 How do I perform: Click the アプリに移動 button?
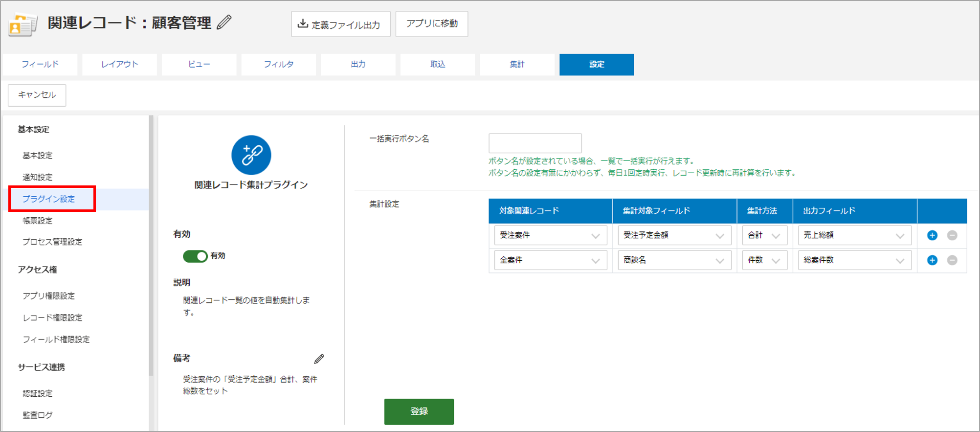(x=432, y=24)
